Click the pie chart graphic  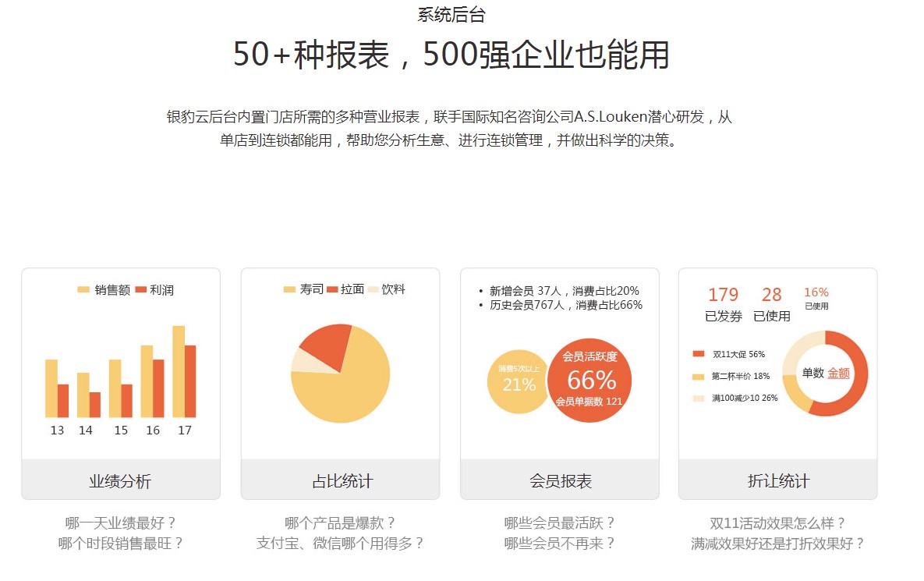[x=340, y=374]
